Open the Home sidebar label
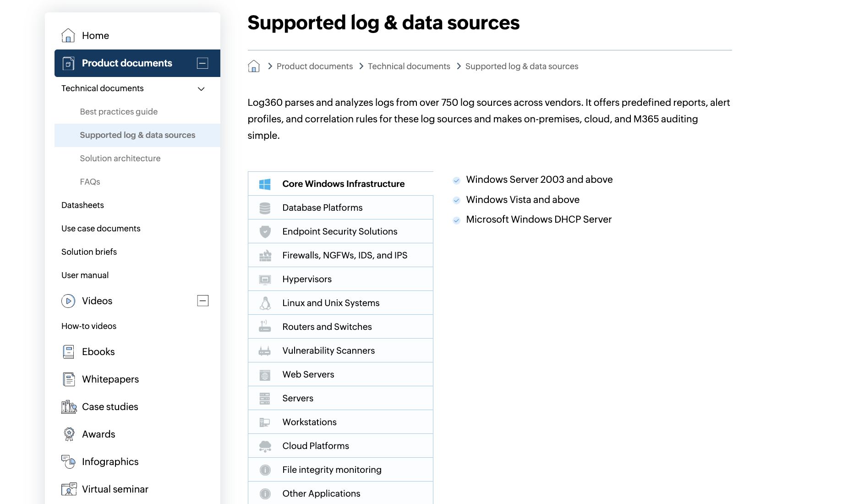The height and width of the screenshot is (504, 864). coord(95,36)
